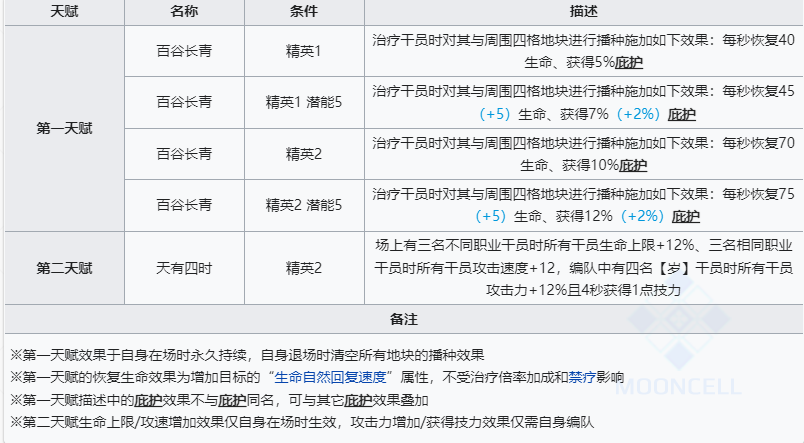Select the 描述 column header
This screenshot has width=804, height=443.
coord(583,10)
